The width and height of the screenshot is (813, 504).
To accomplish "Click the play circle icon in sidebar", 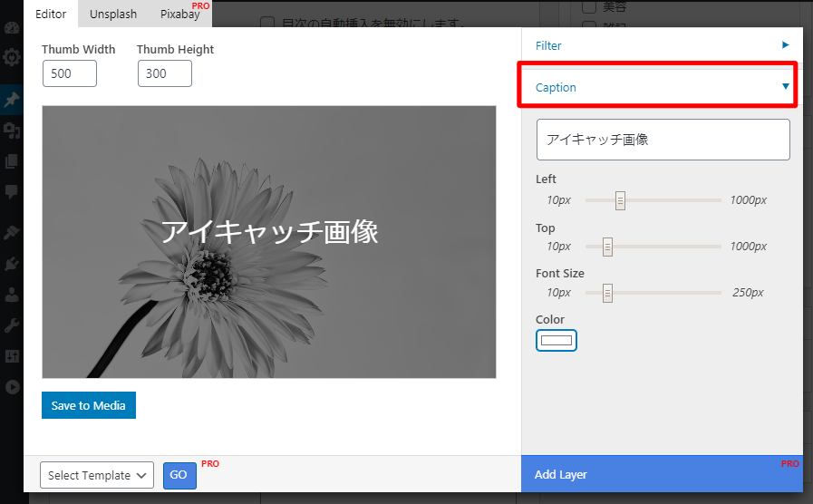I will [13, 387].
